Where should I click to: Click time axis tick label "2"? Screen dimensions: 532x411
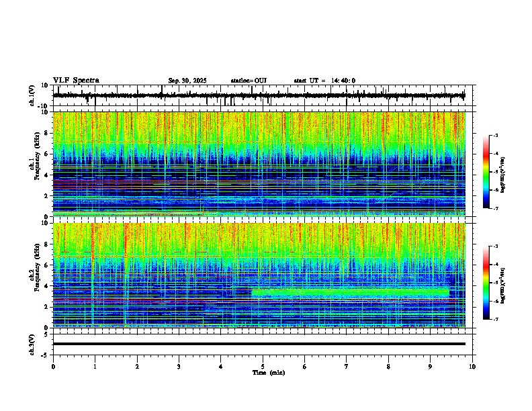pos(137,367)
